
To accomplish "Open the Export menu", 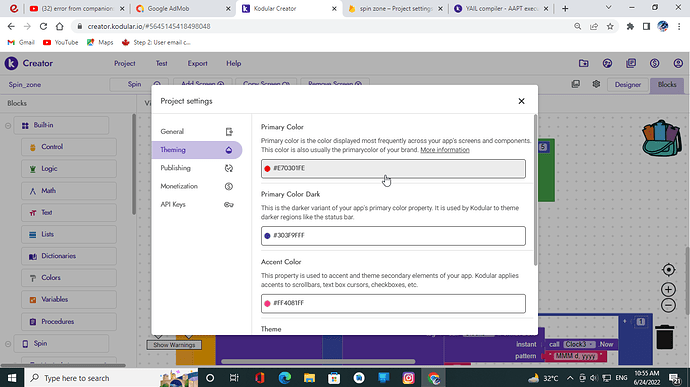I will click(197, 63).
